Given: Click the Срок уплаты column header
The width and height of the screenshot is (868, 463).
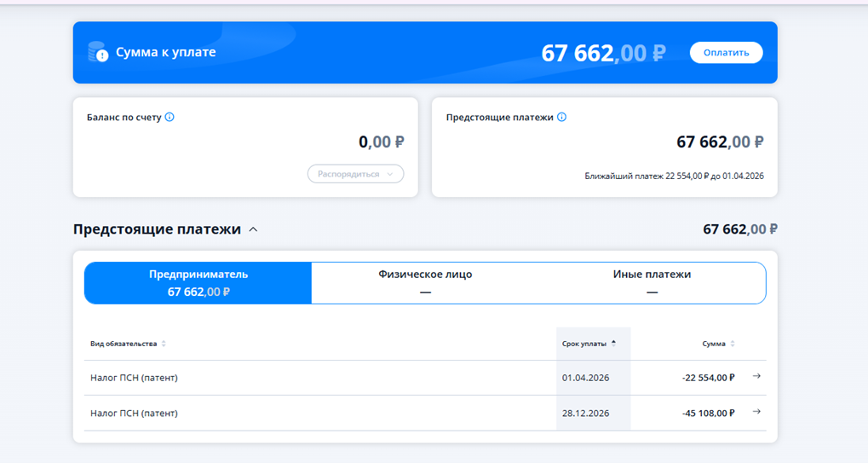Looking at the screenshot, I should click(584, 344).
